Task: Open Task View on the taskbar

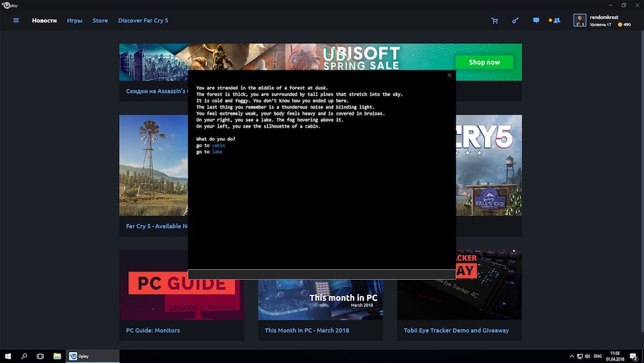Action: coord(40,356)
